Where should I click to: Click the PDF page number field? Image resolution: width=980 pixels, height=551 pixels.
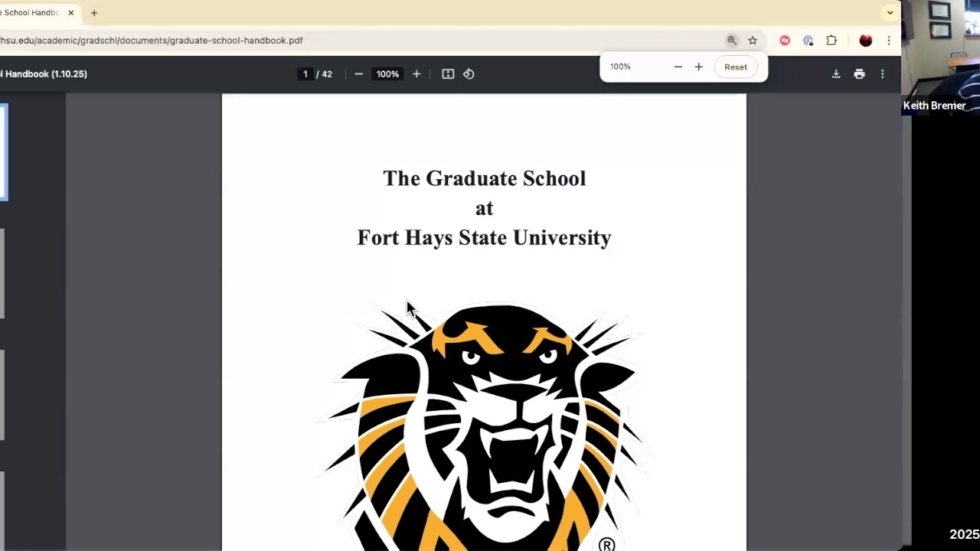305,74
